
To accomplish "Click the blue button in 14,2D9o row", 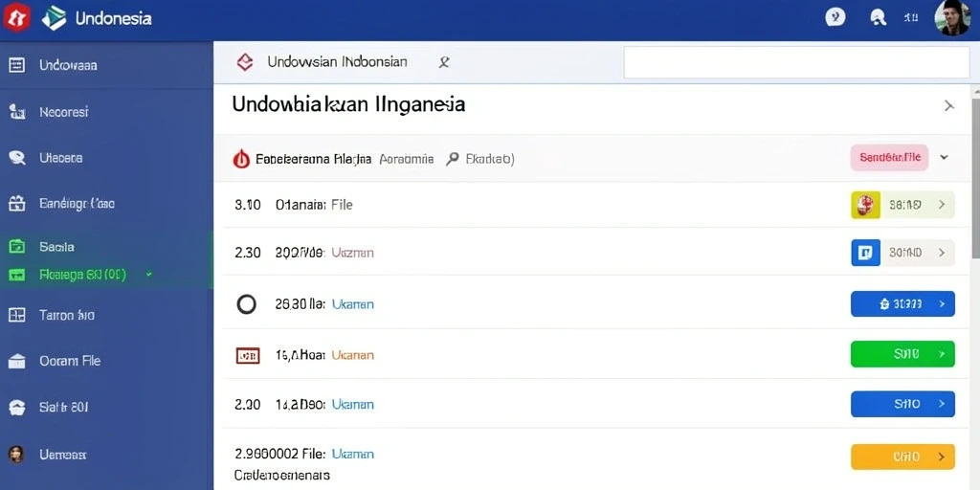I will click(902, 405).
